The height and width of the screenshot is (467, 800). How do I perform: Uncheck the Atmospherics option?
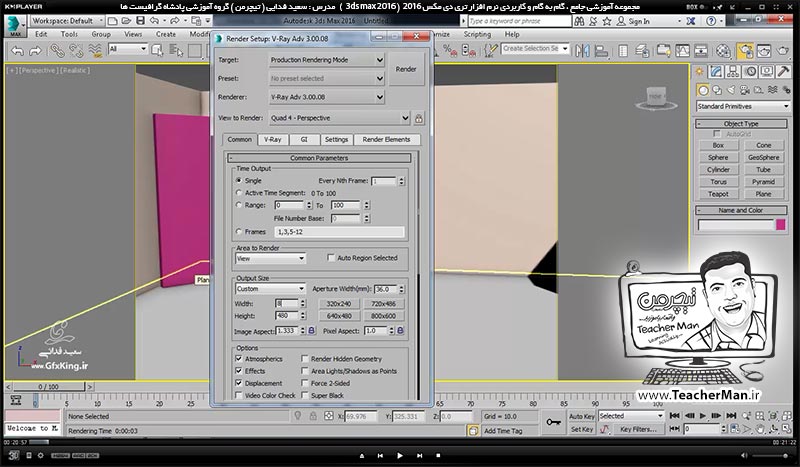click(x=239, y=359)
